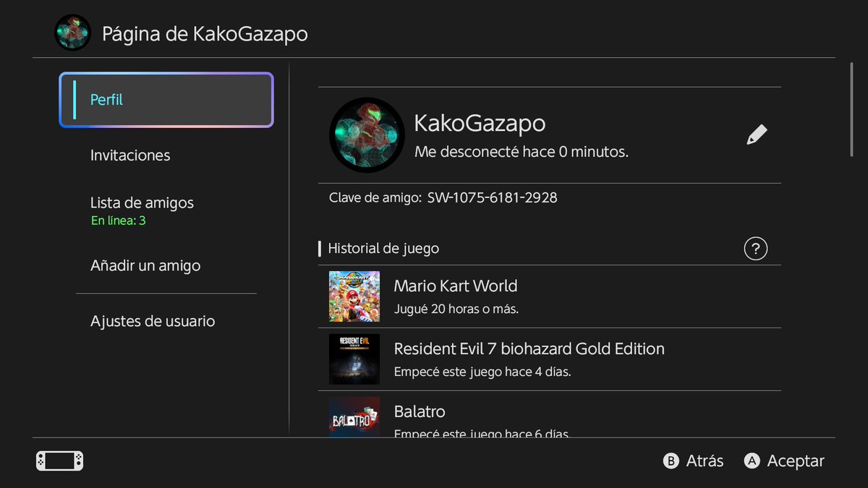Select the Perfil menu item

pyautogui.click(x=166, y=100)
